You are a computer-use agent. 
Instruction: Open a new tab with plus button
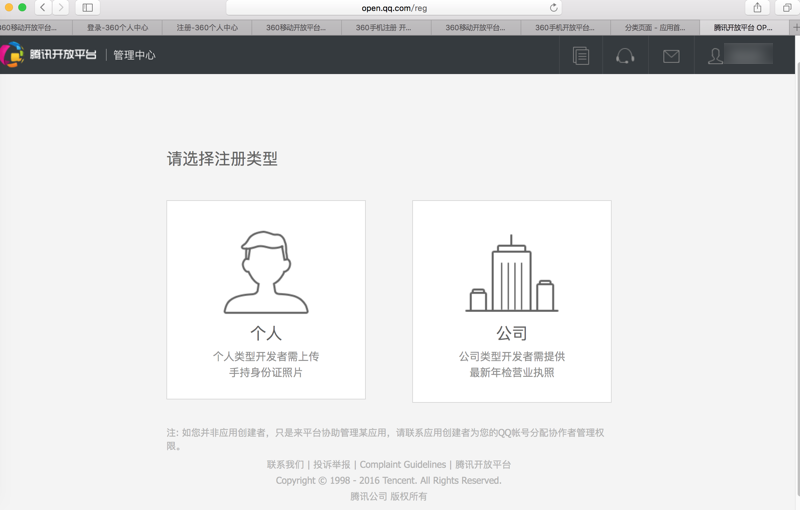tap(795, 28)
